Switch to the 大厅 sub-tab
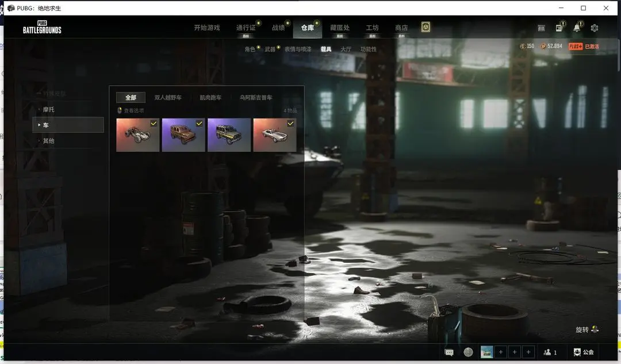Screen dimensions: 621x364 point(346,49)
